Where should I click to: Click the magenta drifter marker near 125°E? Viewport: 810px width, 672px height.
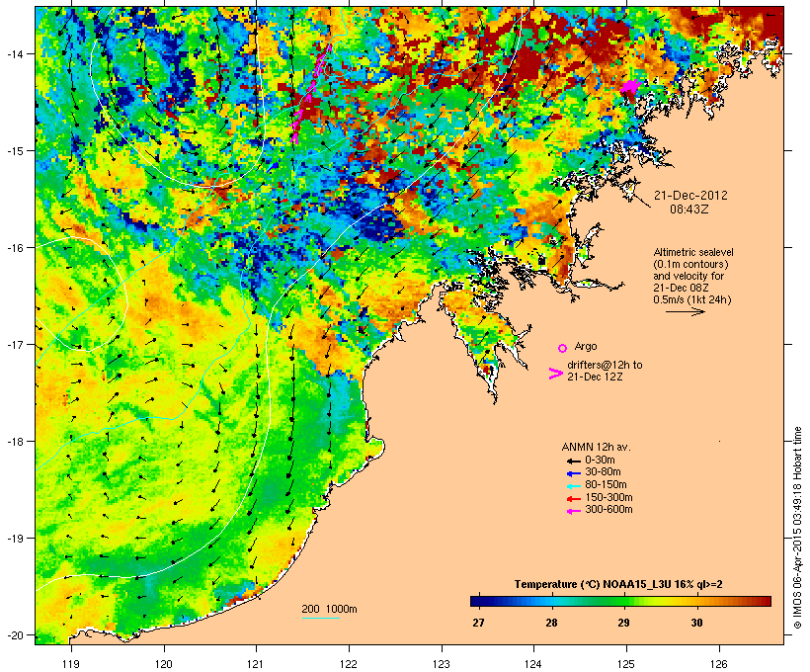(630, 86)
